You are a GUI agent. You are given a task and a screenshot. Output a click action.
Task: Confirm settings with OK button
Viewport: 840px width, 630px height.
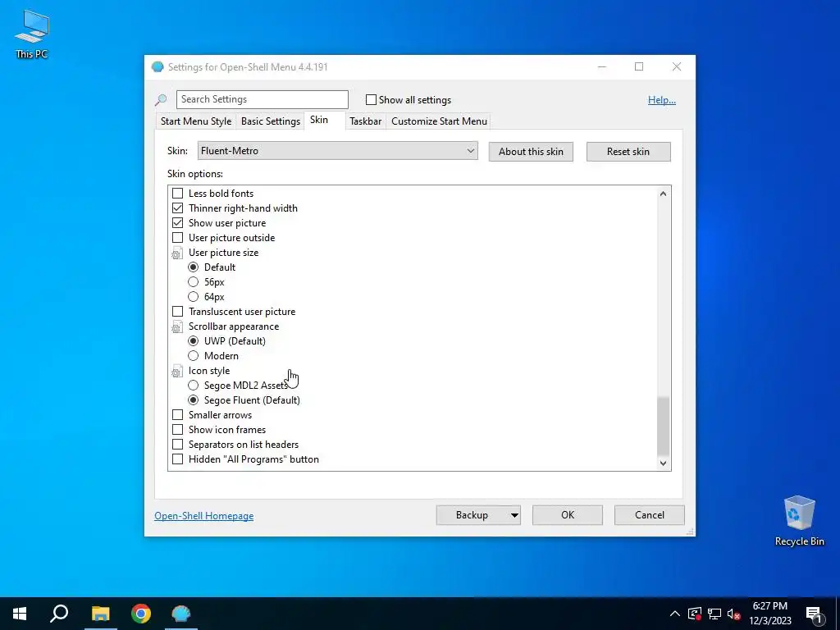pos(568,515)
